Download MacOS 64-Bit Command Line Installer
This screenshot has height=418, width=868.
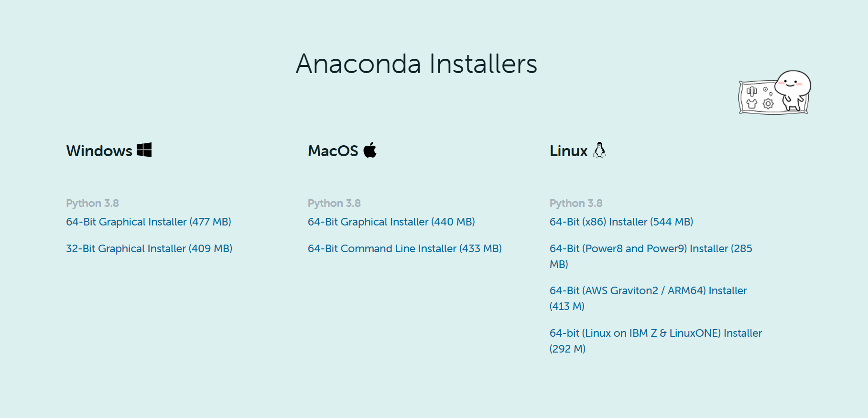click(405, 248)
